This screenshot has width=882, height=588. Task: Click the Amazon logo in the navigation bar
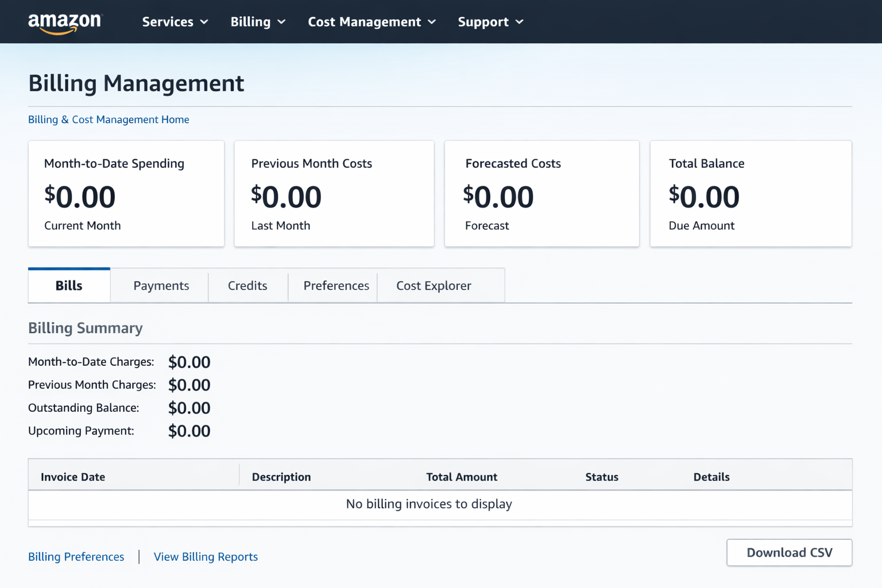click(64, 22)
